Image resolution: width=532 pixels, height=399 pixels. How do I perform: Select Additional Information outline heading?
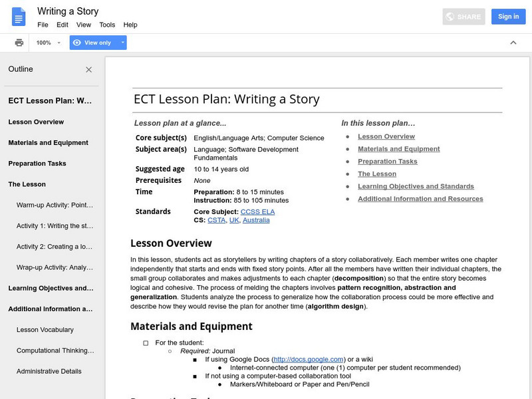point(51,309)
